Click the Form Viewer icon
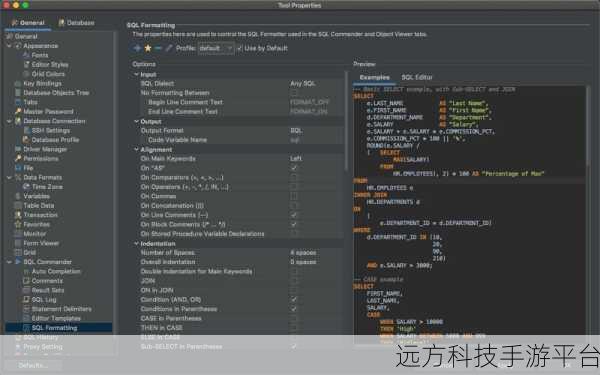This screenshot has height=375, width=600. 18,243
